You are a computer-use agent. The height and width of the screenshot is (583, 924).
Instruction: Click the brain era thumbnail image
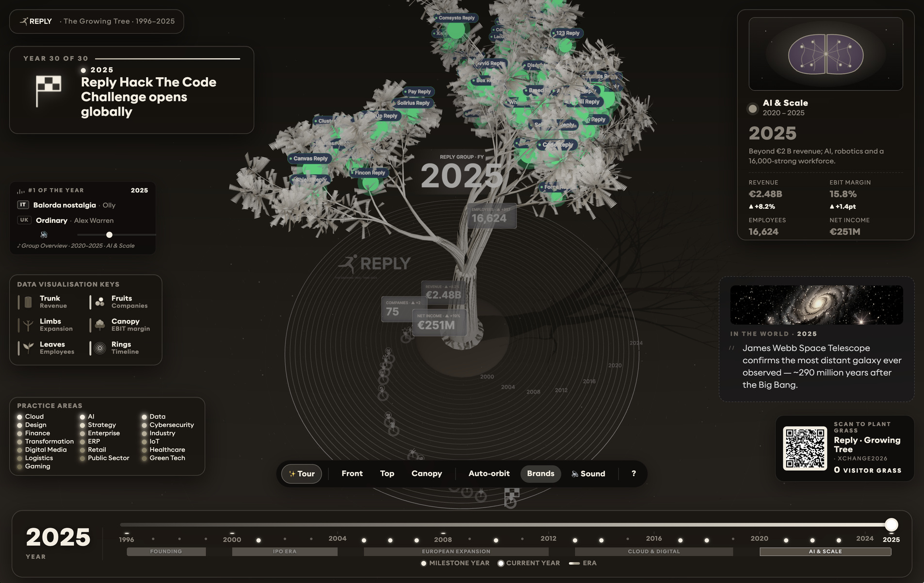pyautogui.click(x=826, y=54)
